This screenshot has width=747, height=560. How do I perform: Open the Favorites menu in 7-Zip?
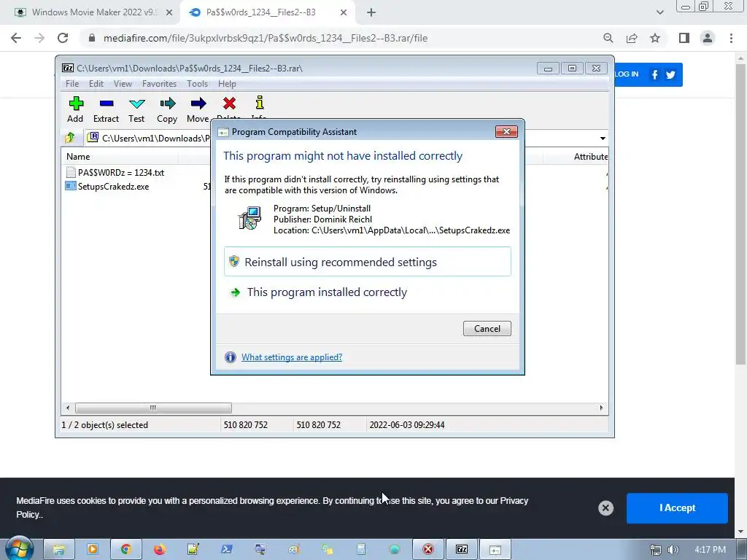pos(159,84)
